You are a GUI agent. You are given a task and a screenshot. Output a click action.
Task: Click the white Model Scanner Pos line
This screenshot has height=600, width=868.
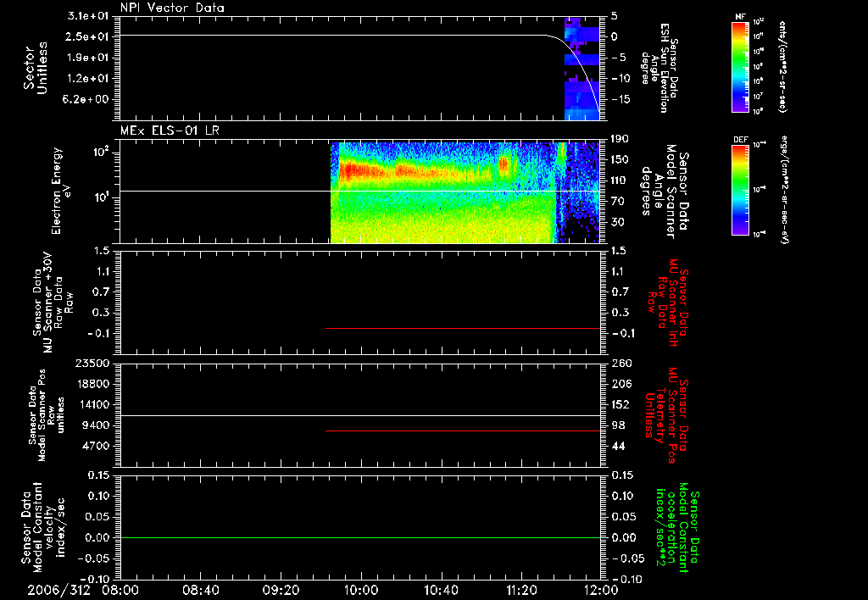click(359, 415)
